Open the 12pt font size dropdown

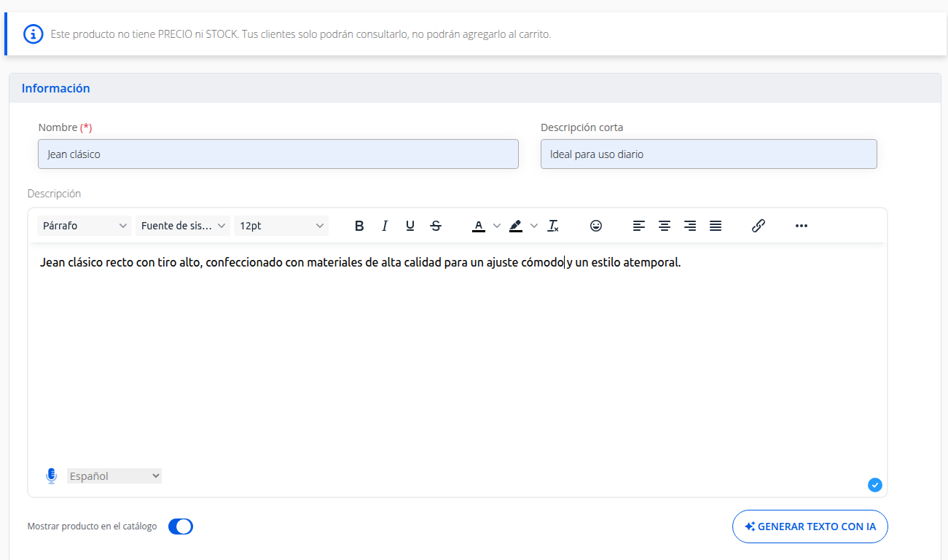click(281, 226)
